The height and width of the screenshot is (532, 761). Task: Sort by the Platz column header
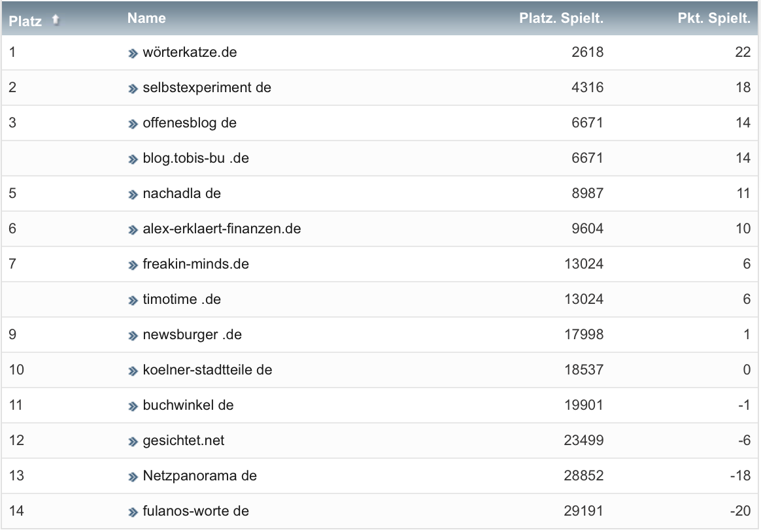[25, 21]
